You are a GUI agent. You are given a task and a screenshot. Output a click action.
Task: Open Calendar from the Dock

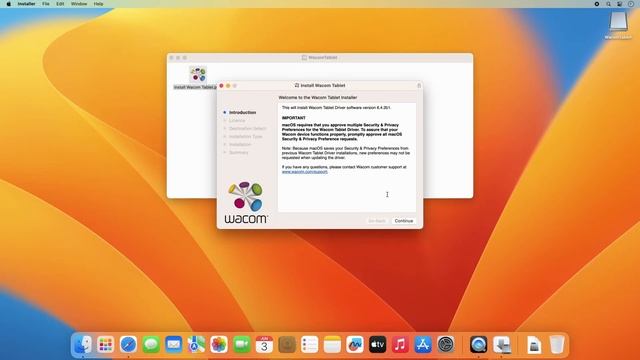(264, 345)
